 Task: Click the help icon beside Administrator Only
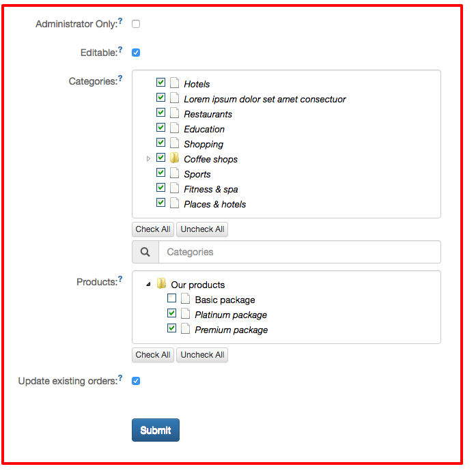[x=120, y=21]
